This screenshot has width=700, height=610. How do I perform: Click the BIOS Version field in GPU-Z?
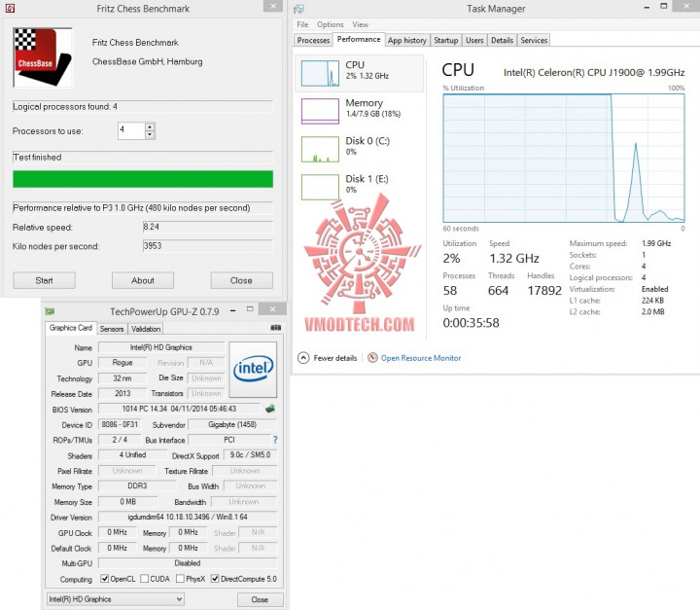tap(179, 409)
